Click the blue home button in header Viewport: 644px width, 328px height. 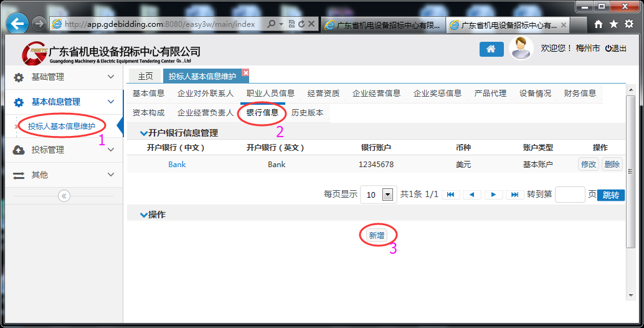[x=491, y=49]
